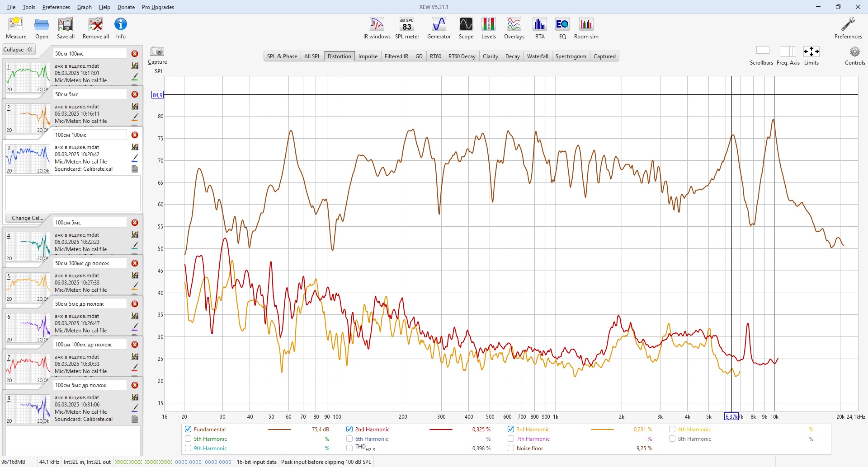Save measurement 1 using its disk icon
Viewport: 868px width, 467px height.
pyautogui.click(x=135, y=66)
